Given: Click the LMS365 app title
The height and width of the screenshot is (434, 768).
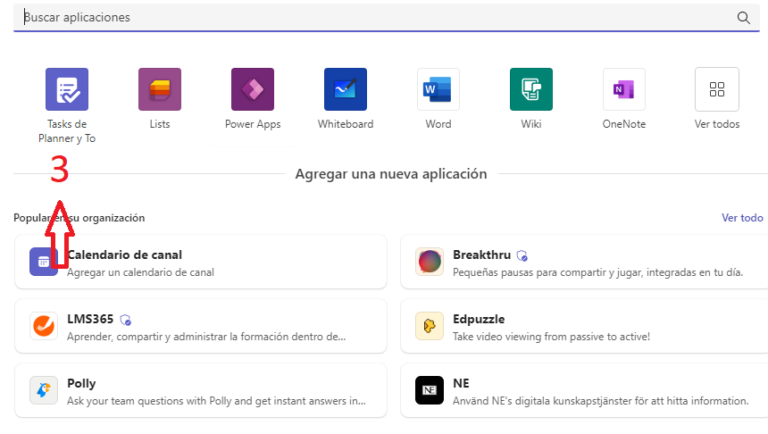Looking at the screenshot, I should point(90,319).
